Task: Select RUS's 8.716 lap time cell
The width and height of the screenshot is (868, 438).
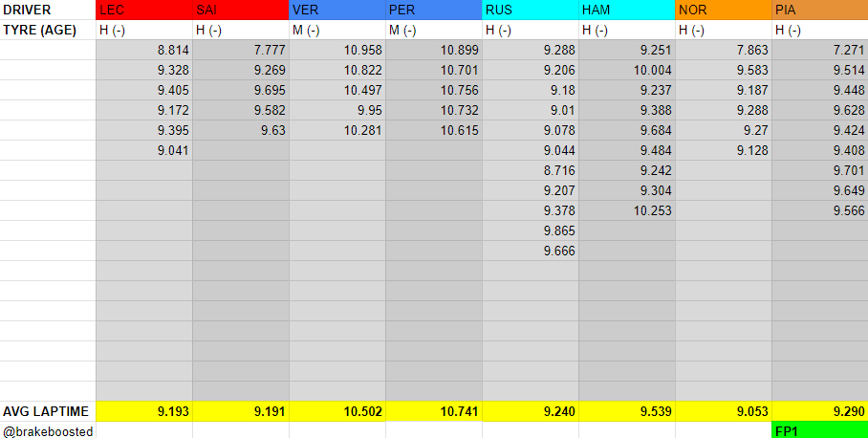Action: (531, 170)
